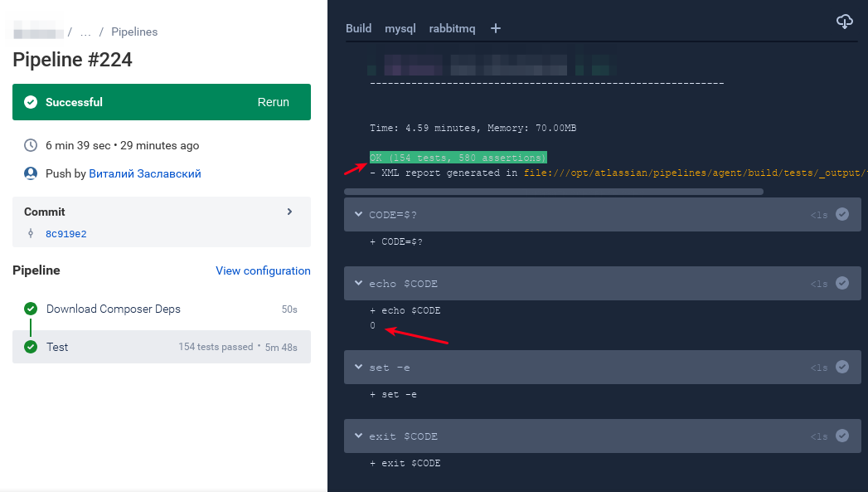Click the '+ exit $CODE' output line
The height and width of the screenshot is (492, 868).
tap(405, 463)
